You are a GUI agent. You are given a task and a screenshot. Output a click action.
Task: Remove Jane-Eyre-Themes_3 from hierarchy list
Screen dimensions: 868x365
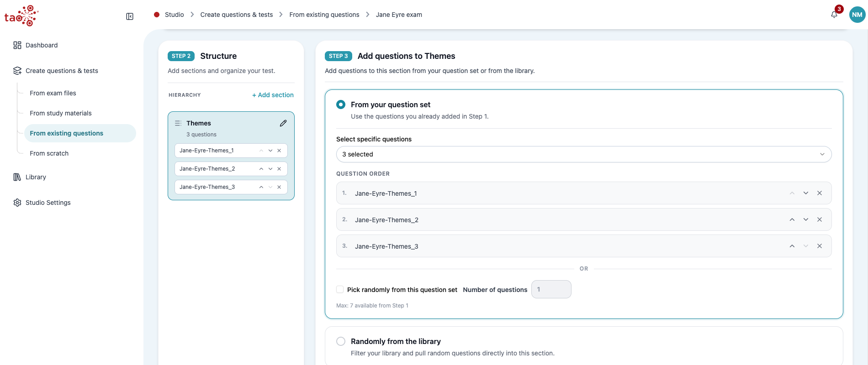click(x=279, y=187)
